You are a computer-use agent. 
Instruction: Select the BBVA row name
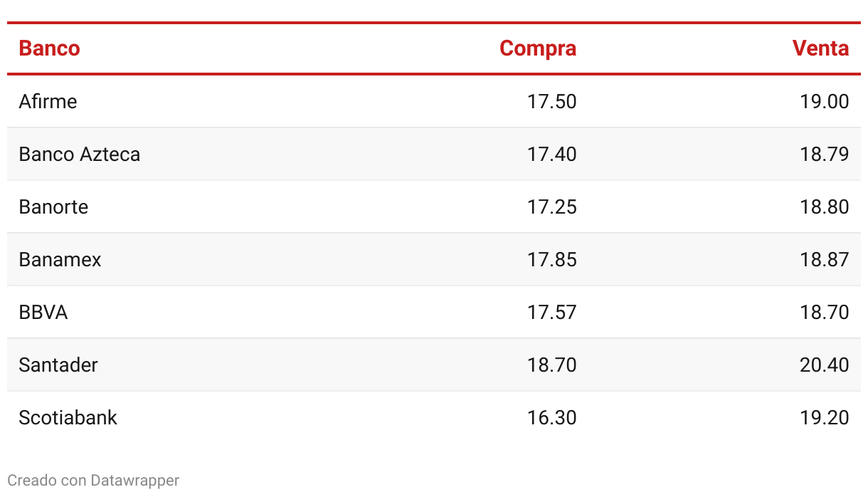coord(43,312)
